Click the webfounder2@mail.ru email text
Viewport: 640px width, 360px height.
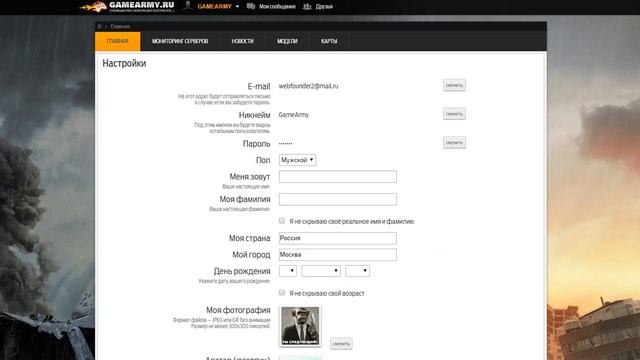(309, 86)
